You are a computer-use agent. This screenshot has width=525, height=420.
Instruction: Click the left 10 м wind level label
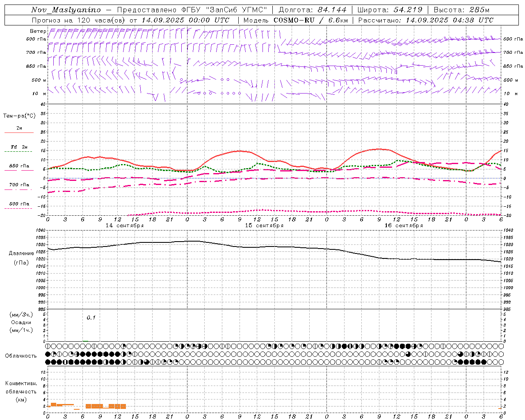click(x=39, y=94)
